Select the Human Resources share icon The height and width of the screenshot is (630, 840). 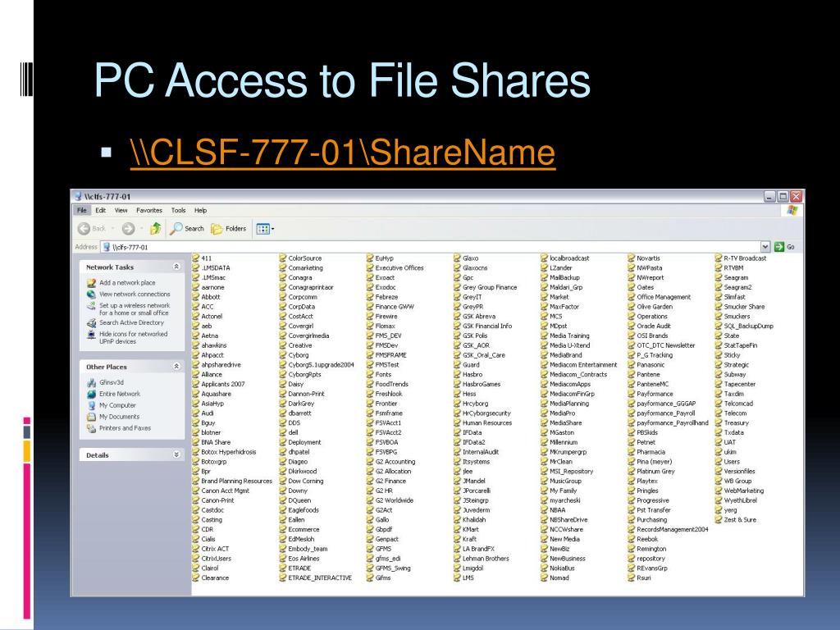[x=458, y=422]
